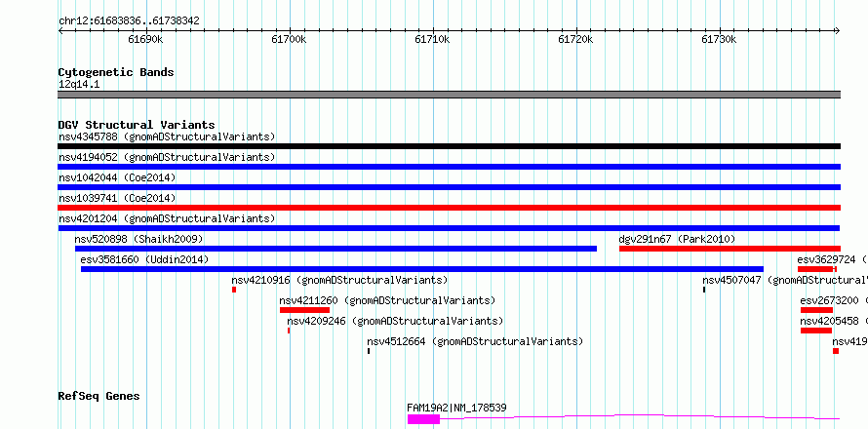This screenshot has height=429, width=868.
Task: Click the nsv520898 (Shaikh2009) label
Action: point(138,239)
